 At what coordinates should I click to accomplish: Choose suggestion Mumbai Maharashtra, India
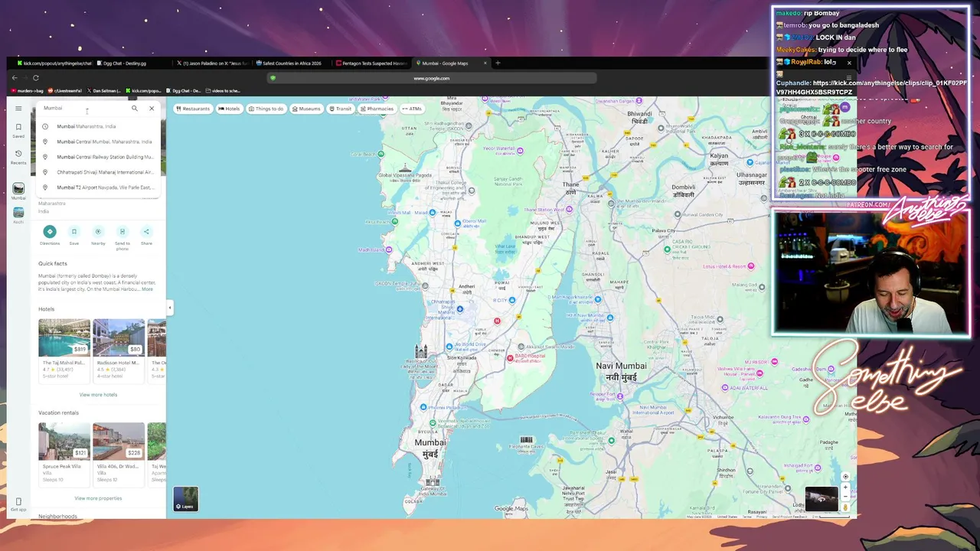click(x=99, y=126)
